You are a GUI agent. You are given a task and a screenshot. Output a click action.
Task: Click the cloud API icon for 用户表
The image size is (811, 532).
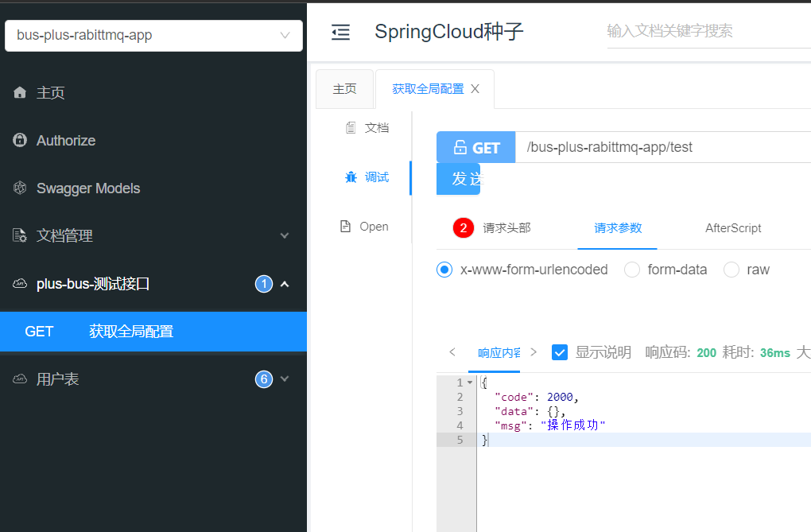(x=20, y=379)
